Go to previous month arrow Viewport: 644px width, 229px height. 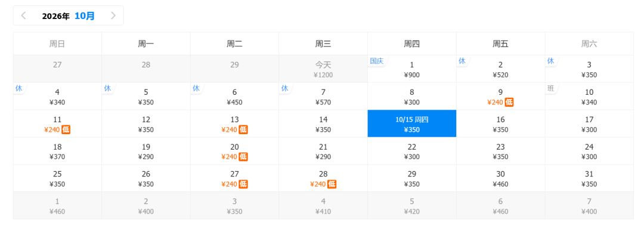(23, 16)
